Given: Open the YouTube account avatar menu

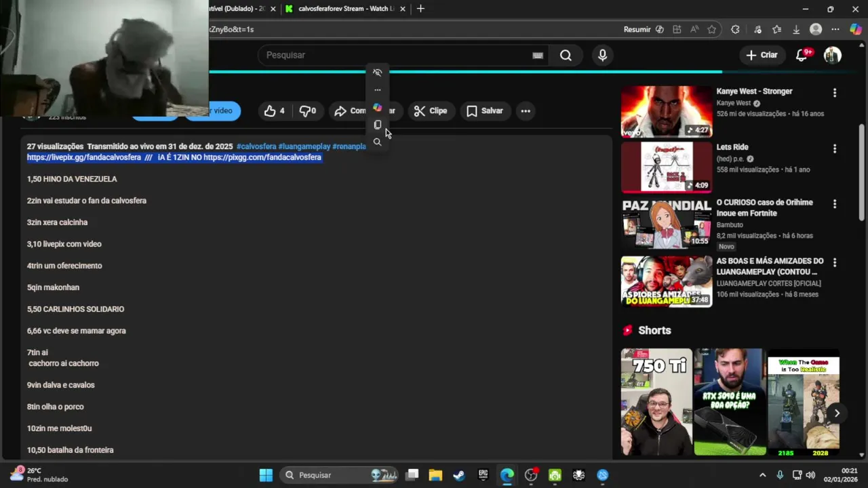Looking at the screenshot, I should [832, 56].
